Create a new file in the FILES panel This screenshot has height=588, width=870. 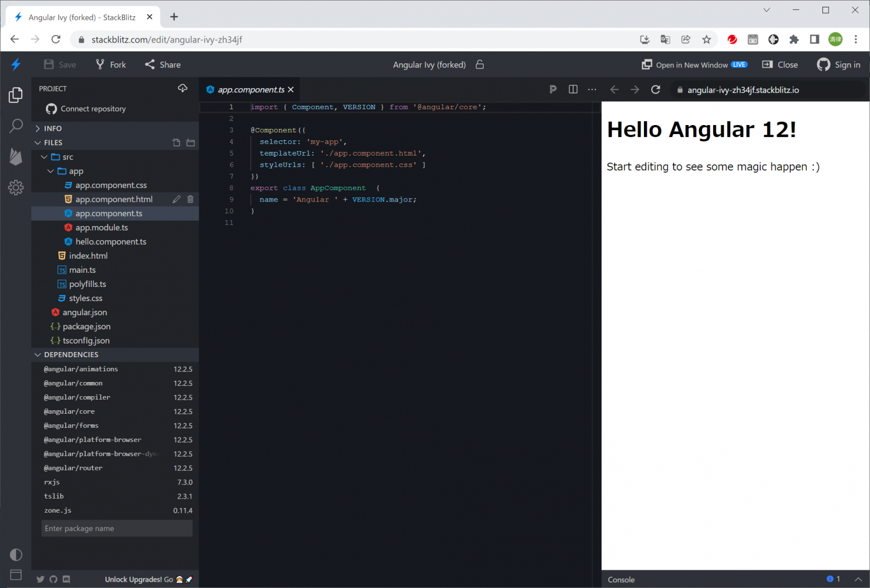(x=176, y=142)
